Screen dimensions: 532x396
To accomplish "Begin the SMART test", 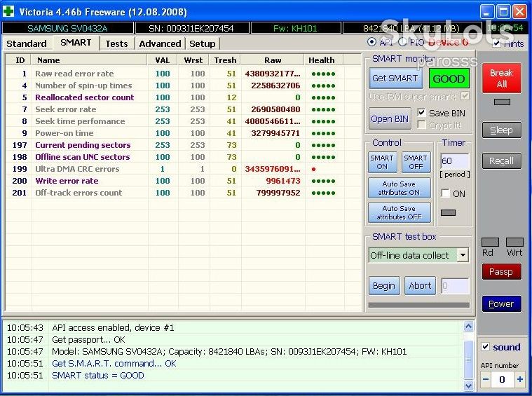I will click(x=383, y=286).
